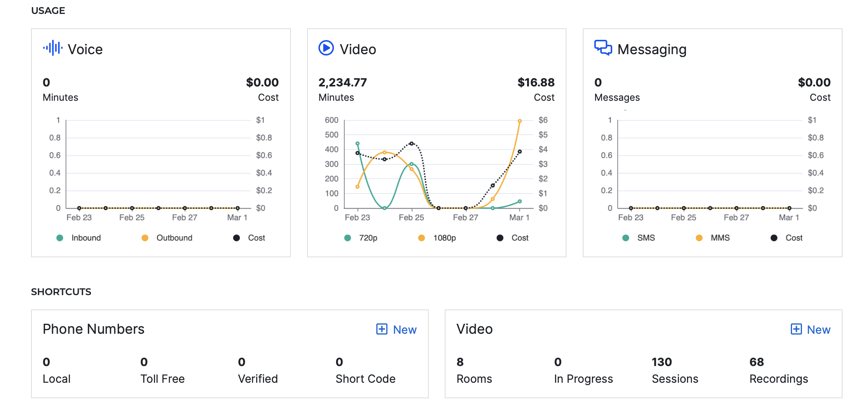Screen dimensions: 868x415
Task: Click the plus icon next to Video shortcuts New
Action: (x=796, y=329)
